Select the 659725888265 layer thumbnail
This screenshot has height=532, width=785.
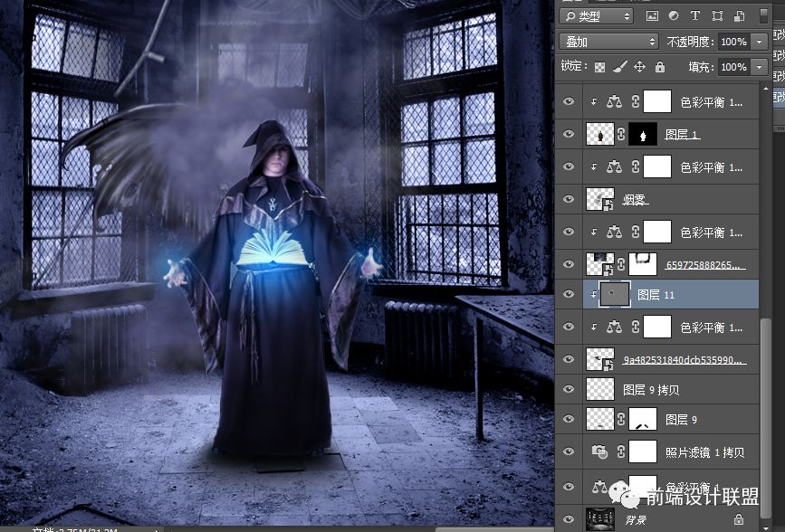coord(599,264)
